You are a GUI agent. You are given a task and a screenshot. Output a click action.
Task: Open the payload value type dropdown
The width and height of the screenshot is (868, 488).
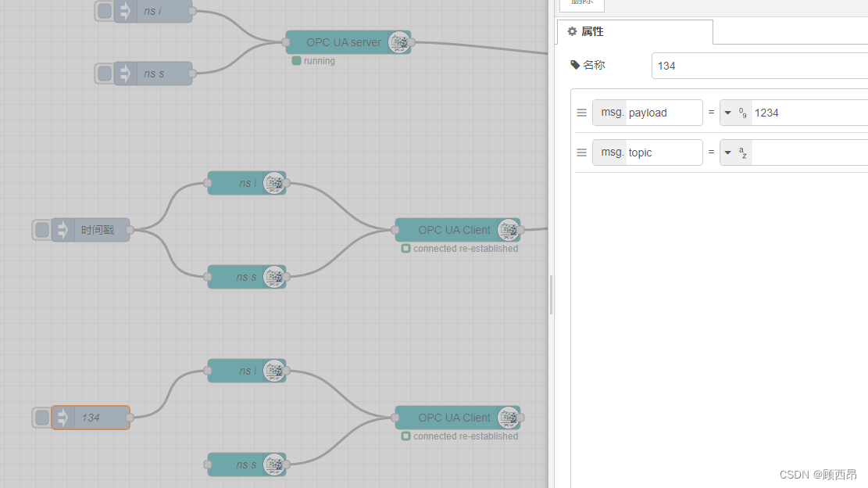click(729, 112)
